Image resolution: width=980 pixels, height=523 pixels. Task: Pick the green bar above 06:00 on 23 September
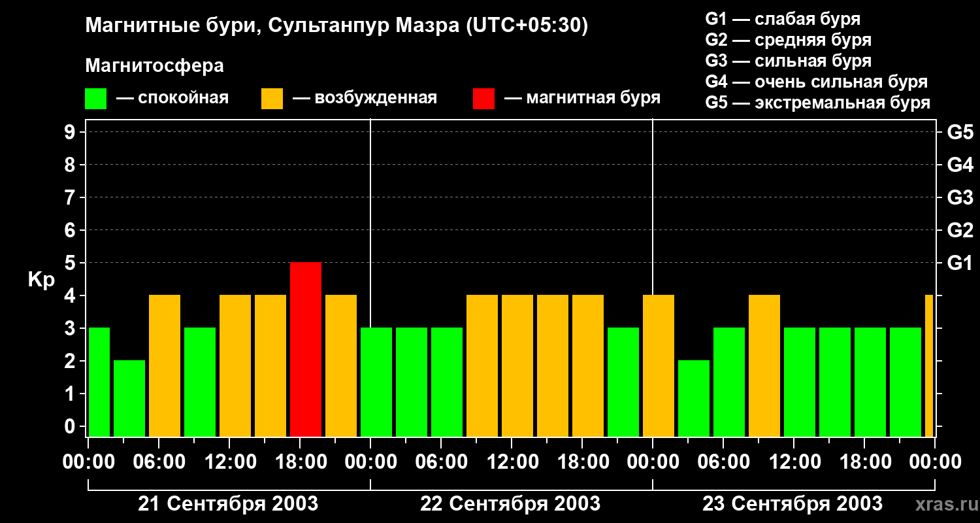tap(729, 382)
